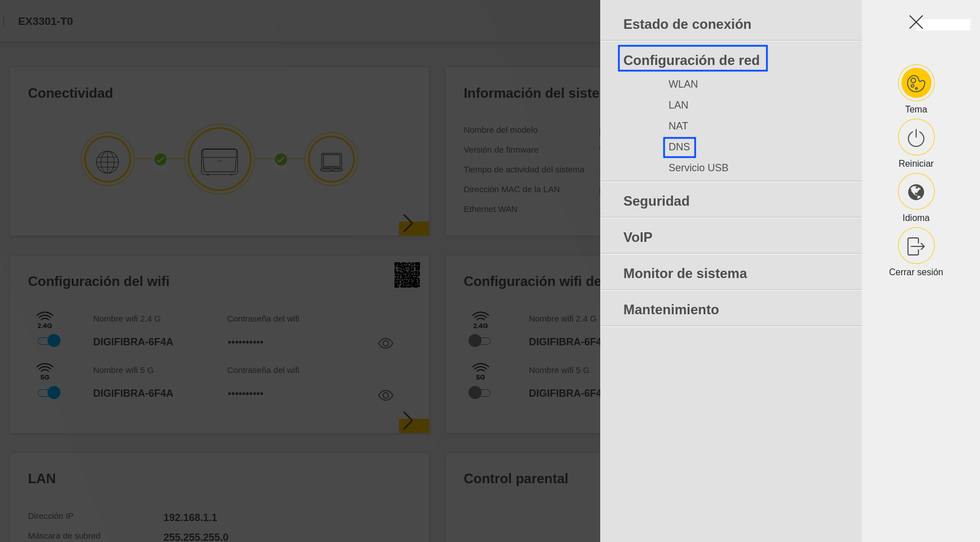This screenshot has height=542, width=980.
Task: Show the 5G wifi password
Action: coord(385,396)
